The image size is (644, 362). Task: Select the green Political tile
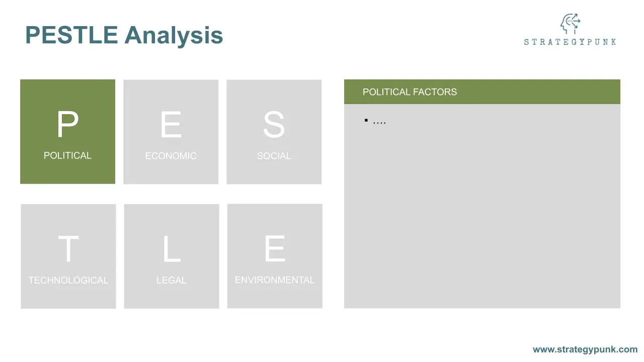(x=67, y=132)
